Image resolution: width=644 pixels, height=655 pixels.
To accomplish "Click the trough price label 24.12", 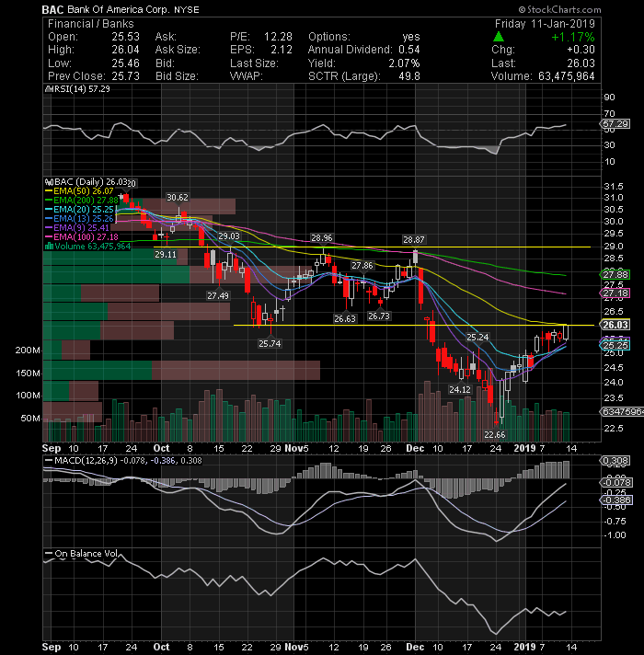I will [x=460, y=390].
